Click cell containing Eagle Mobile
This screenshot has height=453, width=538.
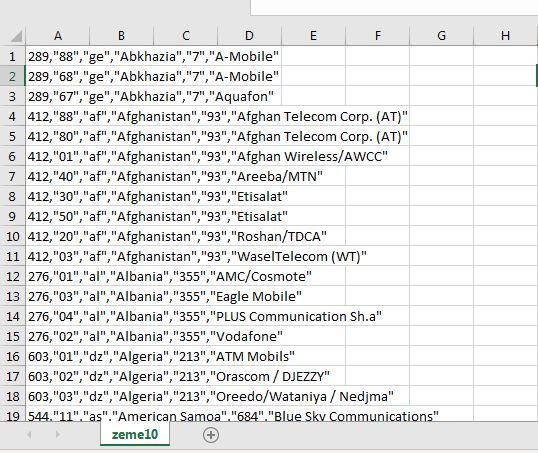[x=58, y=297]
